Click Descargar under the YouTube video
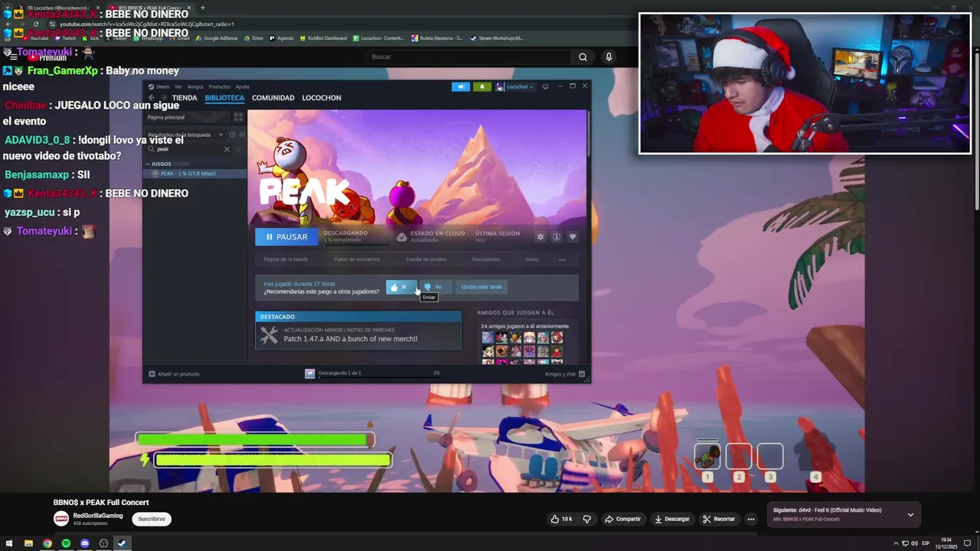The width and height of the screenshot is (980, 551). [671, 519]
